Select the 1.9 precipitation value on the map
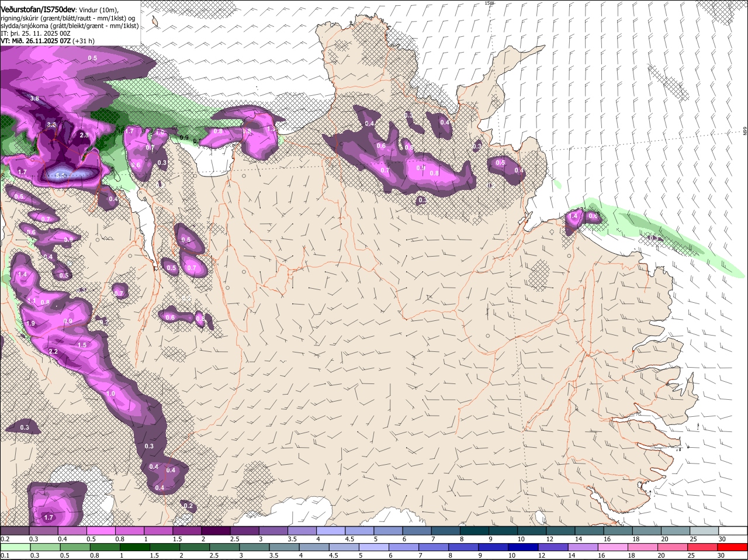Screen dimensions: 748x560 click(x=31, y=323)
